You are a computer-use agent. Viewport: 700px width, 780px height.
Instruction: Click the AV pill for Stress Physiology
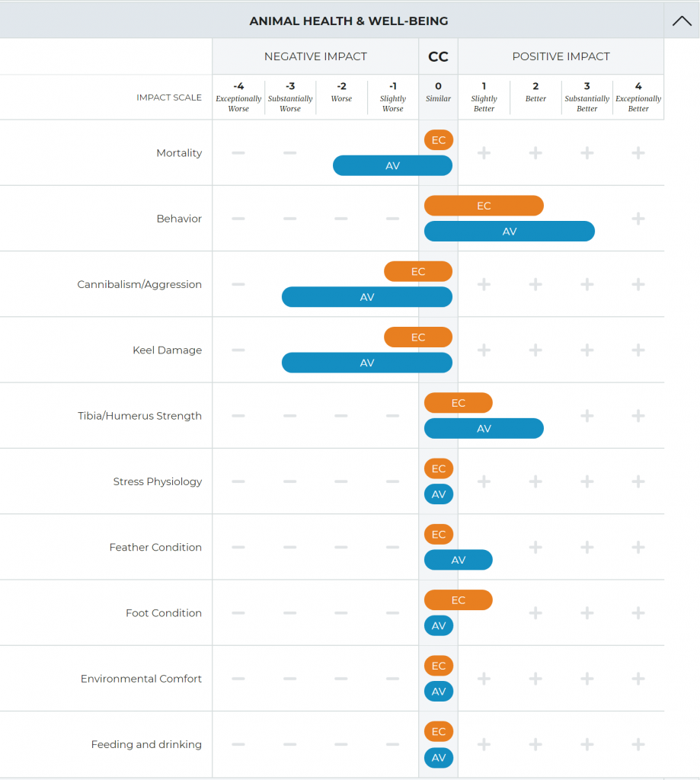(x=439, y=494)
